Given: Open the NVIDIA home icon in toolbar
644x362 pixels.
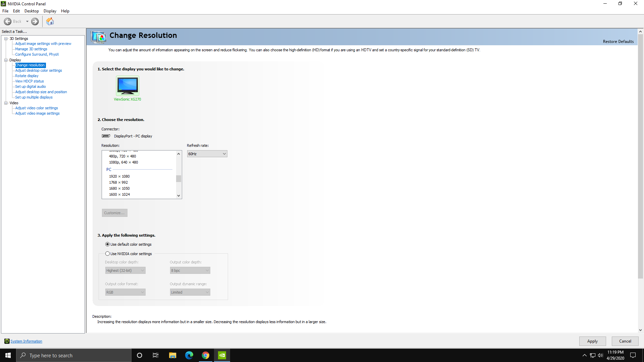Looking at the screenshot, I should point(50,21).
